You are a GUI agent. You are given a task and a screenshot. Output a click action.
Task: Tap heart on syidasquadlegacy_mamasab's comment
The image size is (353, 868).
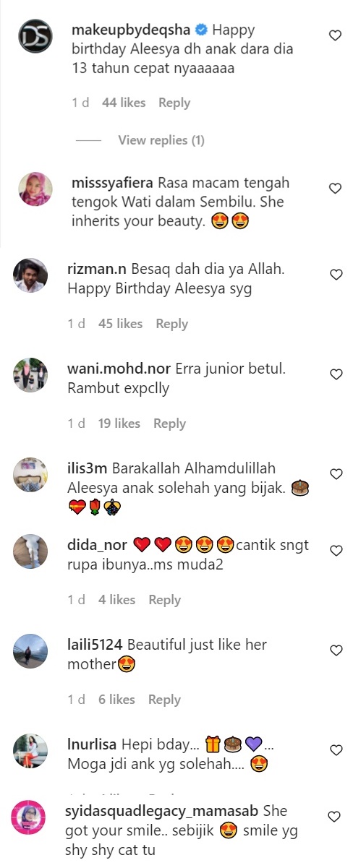point(335,817)
